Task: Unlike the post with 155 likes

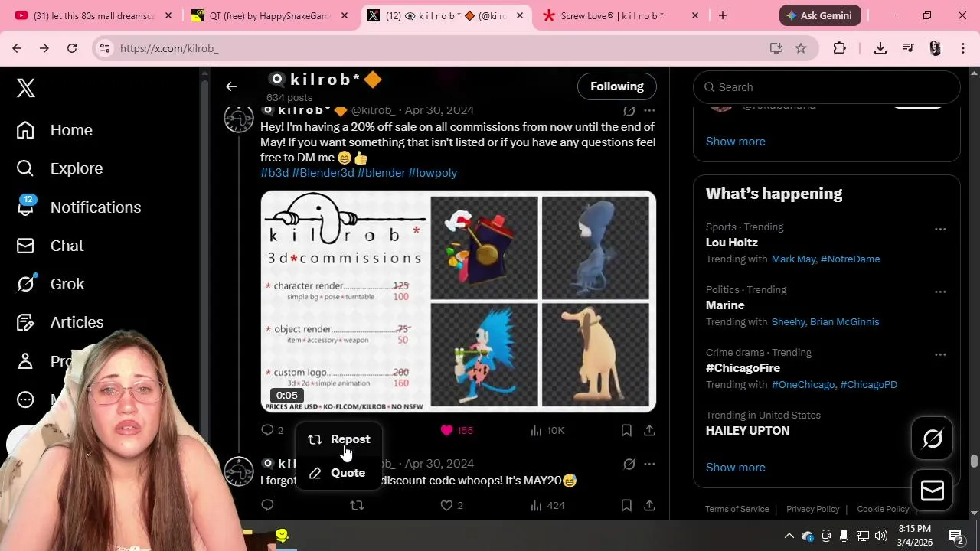Action: point(456,430)
